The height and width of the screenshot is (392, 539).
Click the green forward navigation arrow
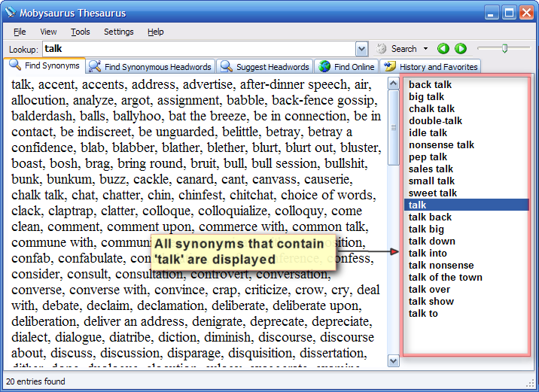point(461,49)
